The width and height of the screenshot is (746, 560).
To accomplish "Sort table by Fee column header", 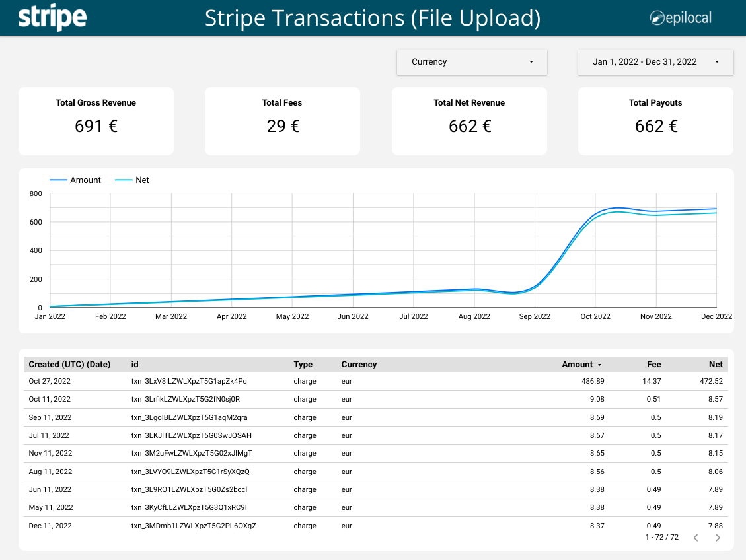I will point(653,365).
